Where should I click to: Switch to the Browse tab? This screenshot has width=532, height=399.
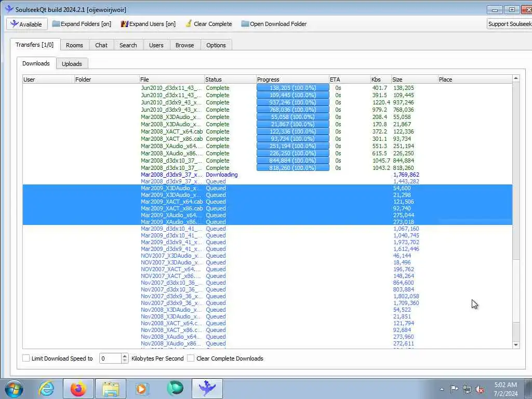tap(184, 45)
